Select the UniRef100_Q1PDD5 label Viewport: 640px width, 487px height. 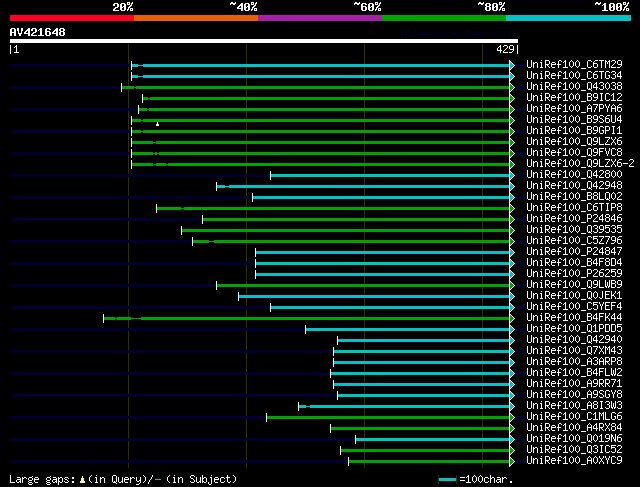[574, 329]
